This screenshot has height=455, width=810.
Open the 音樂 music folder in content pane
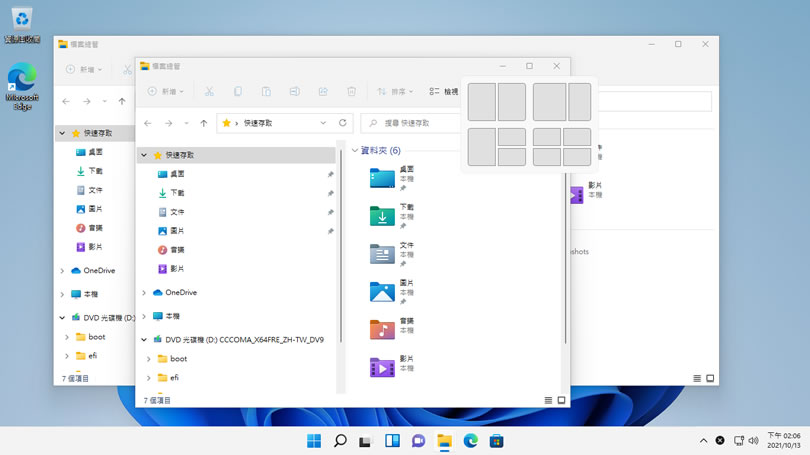tap(382, 330)
